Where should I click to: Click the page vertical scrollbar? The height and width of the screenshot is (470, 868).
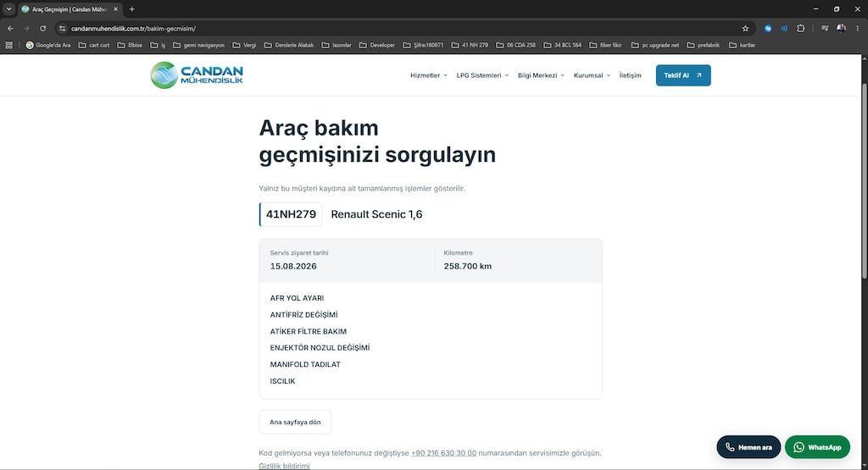pos(864,182)
